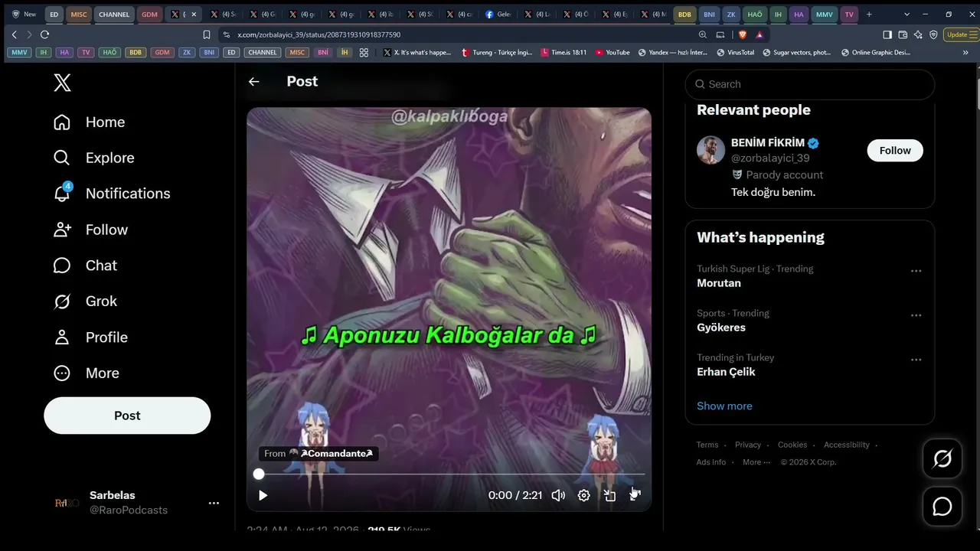Click the X logo in the sidebar
Image resolution: width=980 pixels, height=551 pixels.
tap(63, 83)
